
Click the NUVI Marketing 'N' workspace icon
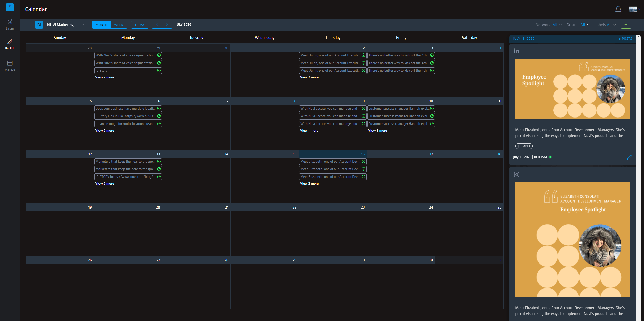[39, 25]
